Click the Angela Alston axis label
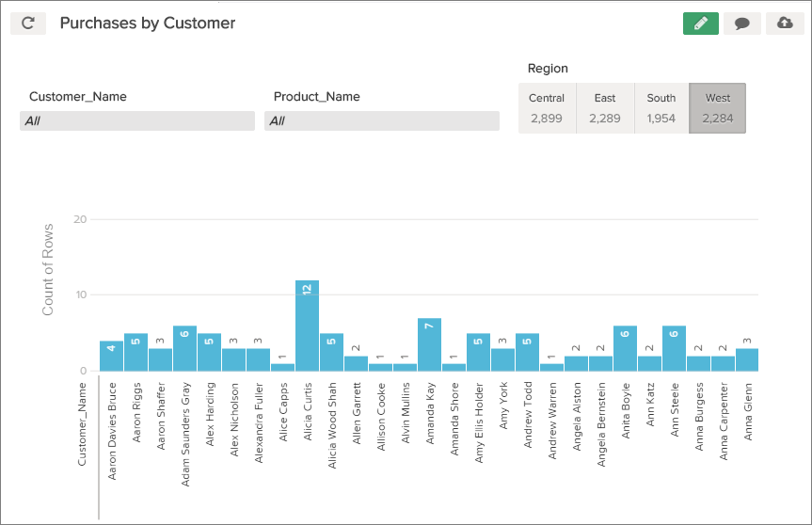The height and width of the screenshot is (525, 812). pyautogui.click(x=577, y=416)
